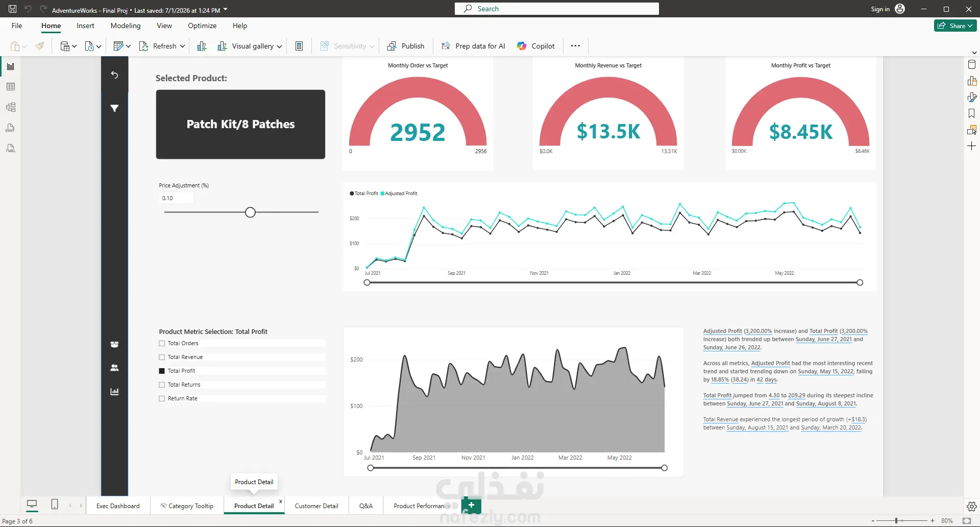Expand the Refresh dropdown arrow
Image resolution: width=980 pixels, height=527 pixels.
click(182, 46)
